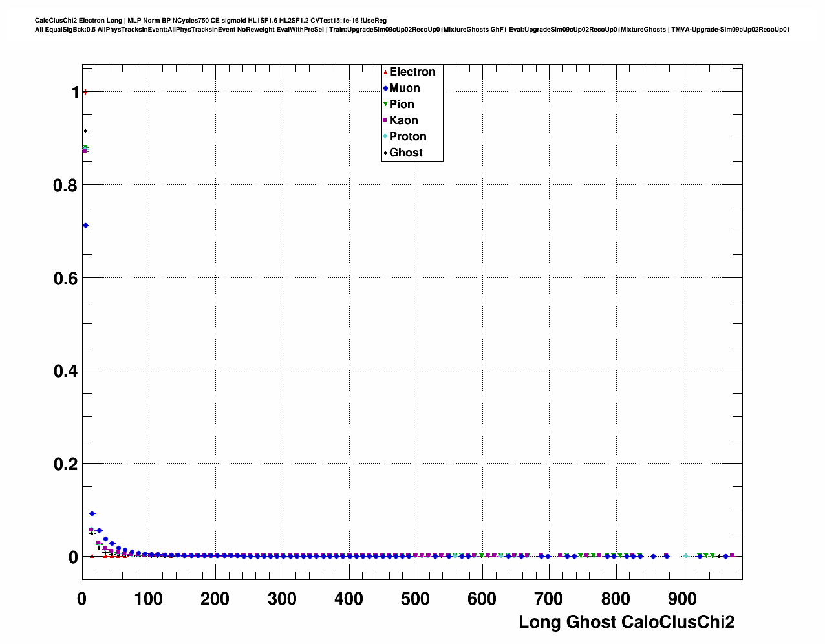Click the blue Muon data point near 0.71
Viewport: 825px width, 644px height.
pyautogui.click(x=85, y=226)
